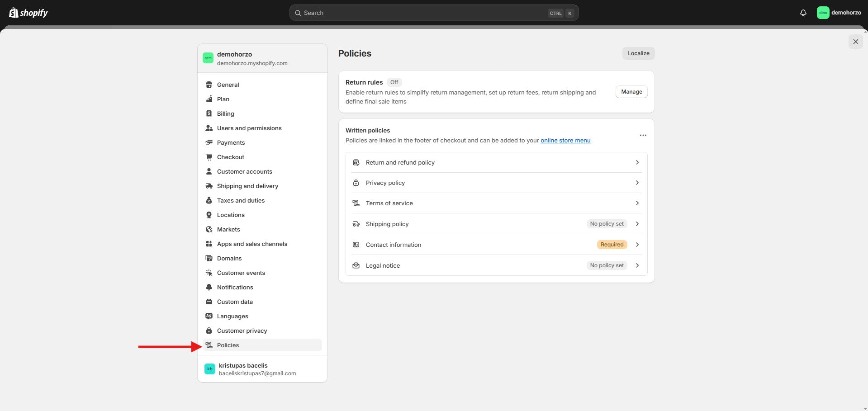Expand the Return and refund policy chevron
This screenshot has width=868, height=411.
pos(637,162)
